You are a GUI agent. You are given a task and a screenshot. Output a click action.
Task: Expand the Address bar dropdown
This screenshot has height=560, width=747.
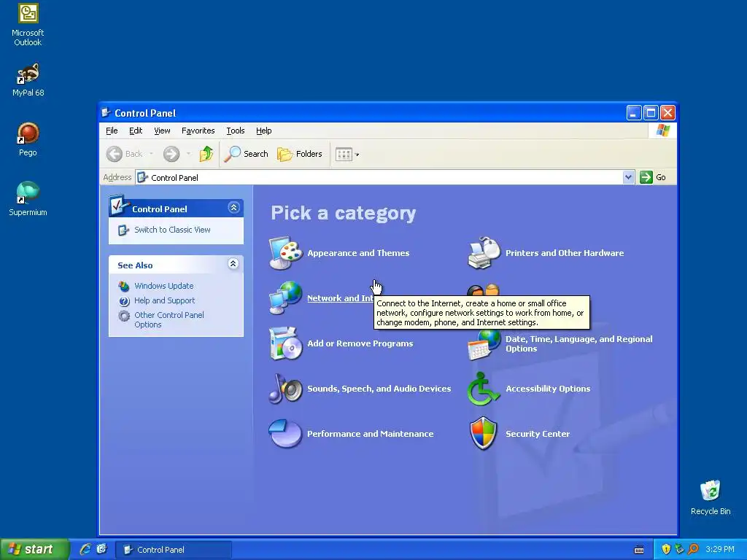tap(628, 177)
